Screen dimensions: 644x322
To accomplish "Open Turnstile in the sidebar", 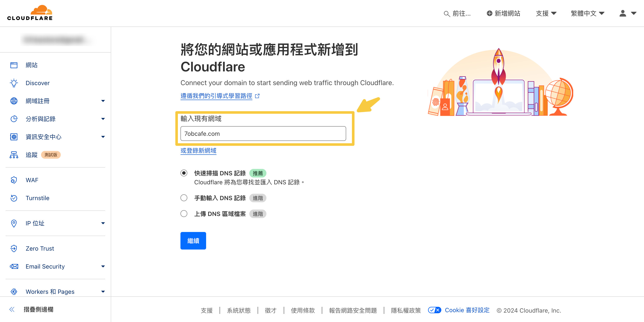I will coord(37,198).
